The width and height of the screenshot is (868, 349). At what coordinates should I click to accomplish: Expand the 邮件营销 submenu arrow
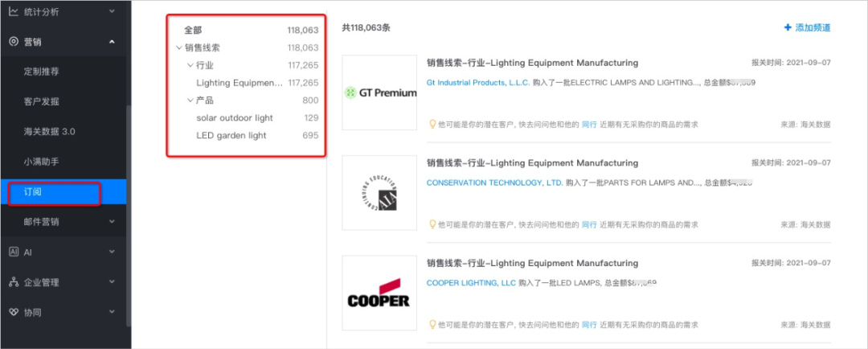coord(113,222)
